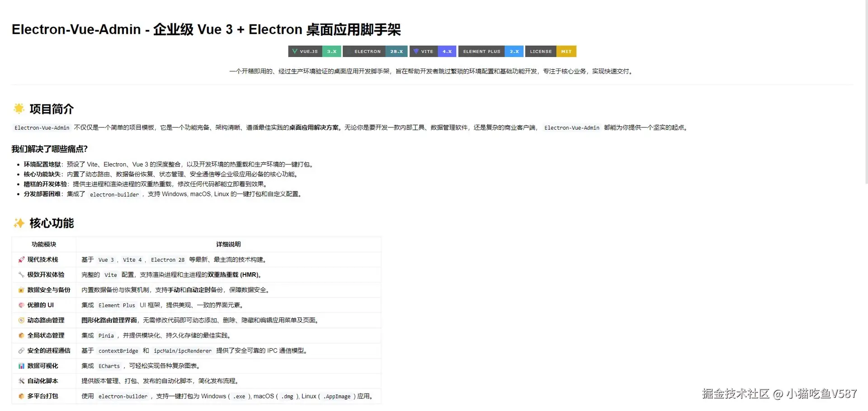Click the icon beside 数据安全与备份
This screenshot has height=411, width=868.
(x=21, y=290)
